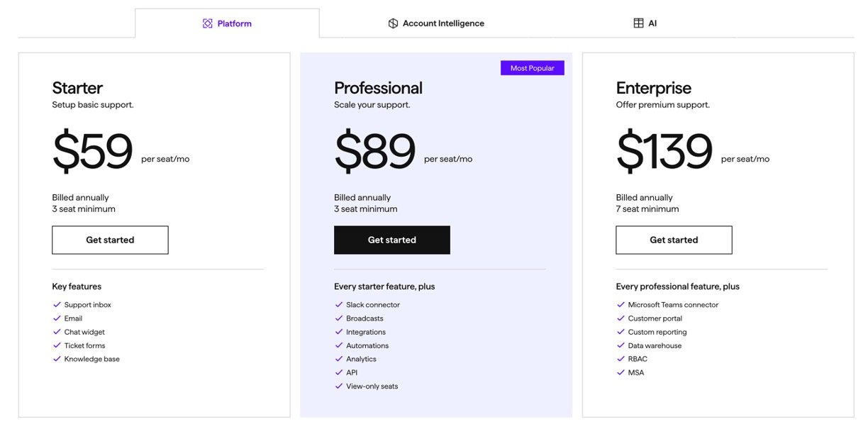Choose Get started for the Professional plan
Viewport: 868px width, 434px height.
pyautogui.click(x=391, y=240)
